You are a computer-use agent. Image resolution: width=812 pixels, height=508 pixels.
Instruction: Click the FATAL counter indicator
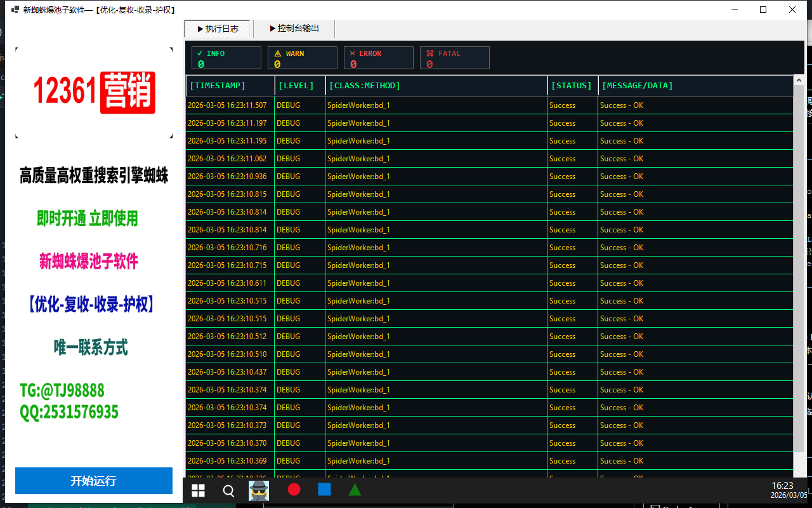point(454,57)
